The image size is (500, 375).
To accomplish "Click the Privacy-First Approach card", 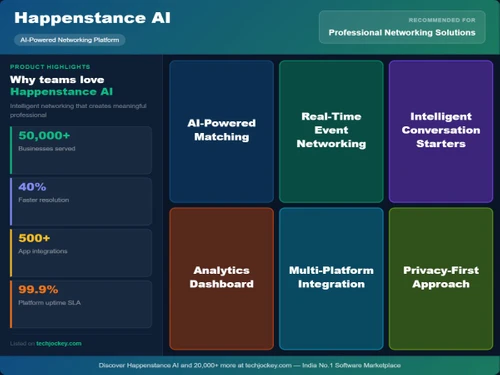I will click(441, 279).
